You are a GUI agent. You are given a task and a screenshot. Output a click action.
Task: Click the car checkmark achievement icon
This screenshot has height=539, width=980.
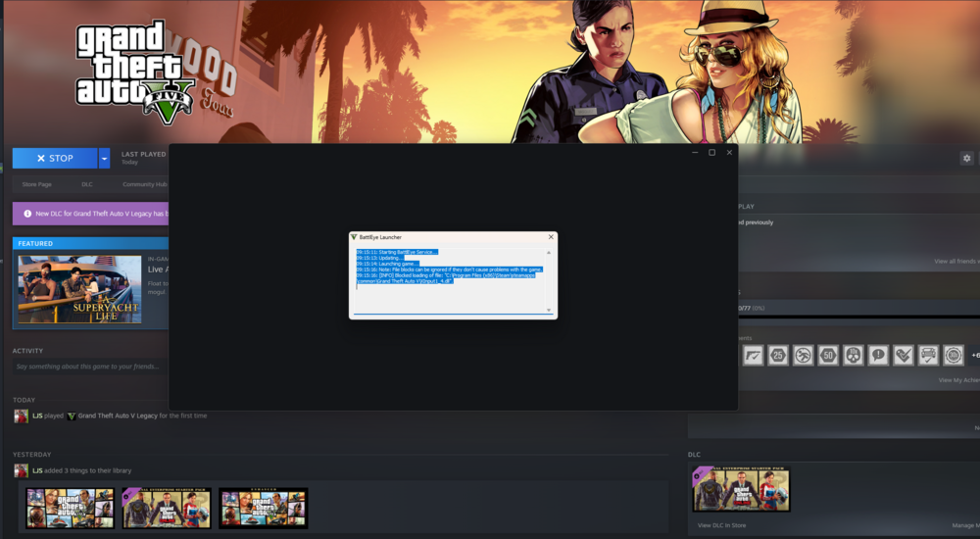pos(928,355)
